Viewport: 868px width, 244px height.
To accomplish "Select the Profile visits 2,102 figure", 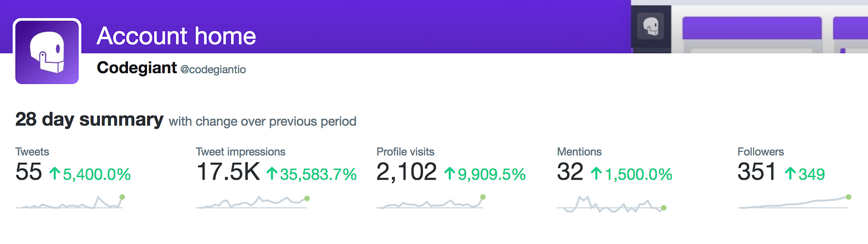I will tap(407, 172).
